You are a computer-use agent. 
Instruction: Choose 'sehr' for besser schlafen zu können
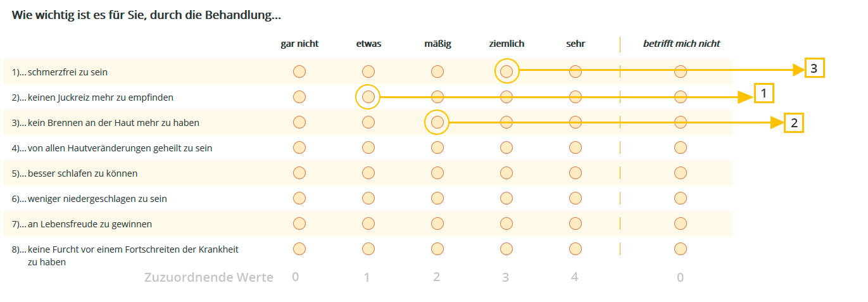tap(575, 173)
